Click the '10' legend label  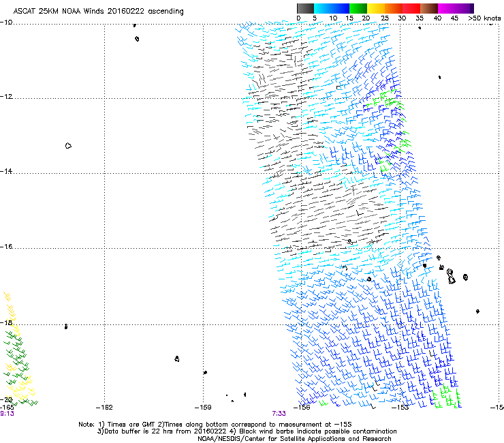333,18
